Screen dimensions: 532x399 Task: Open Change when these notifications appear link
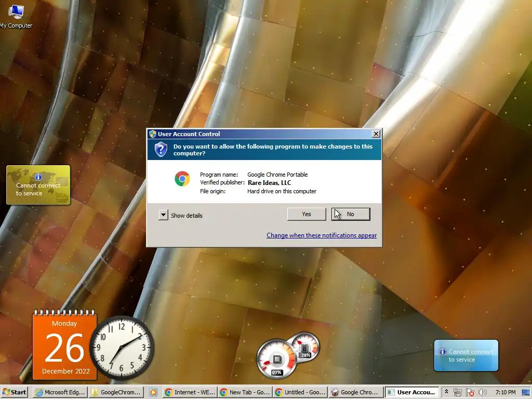point(321,235)
